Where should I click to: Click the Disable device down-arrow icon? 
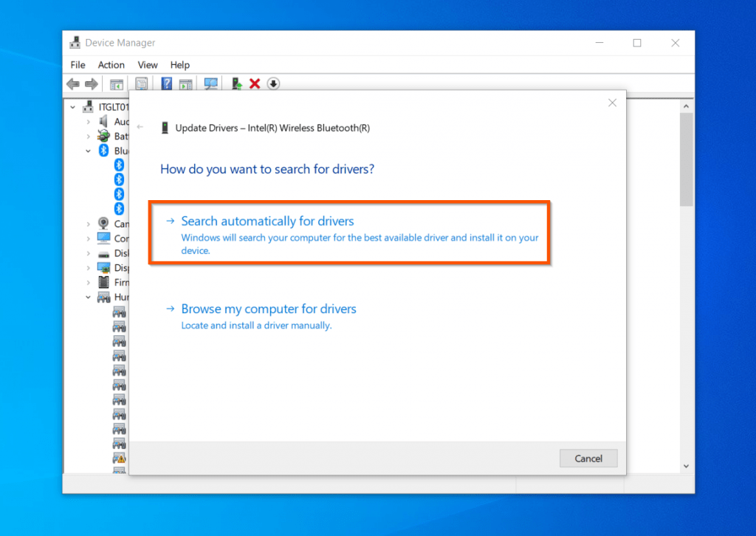point(273,83)
